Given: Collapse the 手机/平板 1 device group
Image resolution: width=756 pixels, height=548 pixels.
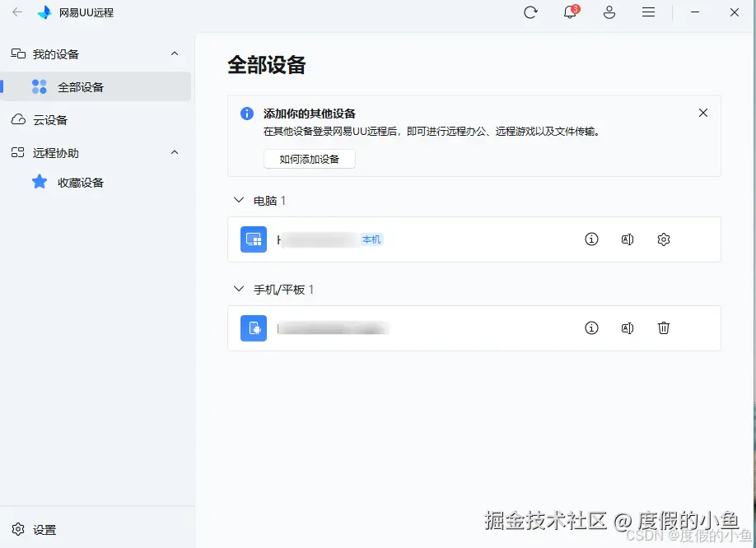Looking at the screenshot, I should click(x=237, y=289).
